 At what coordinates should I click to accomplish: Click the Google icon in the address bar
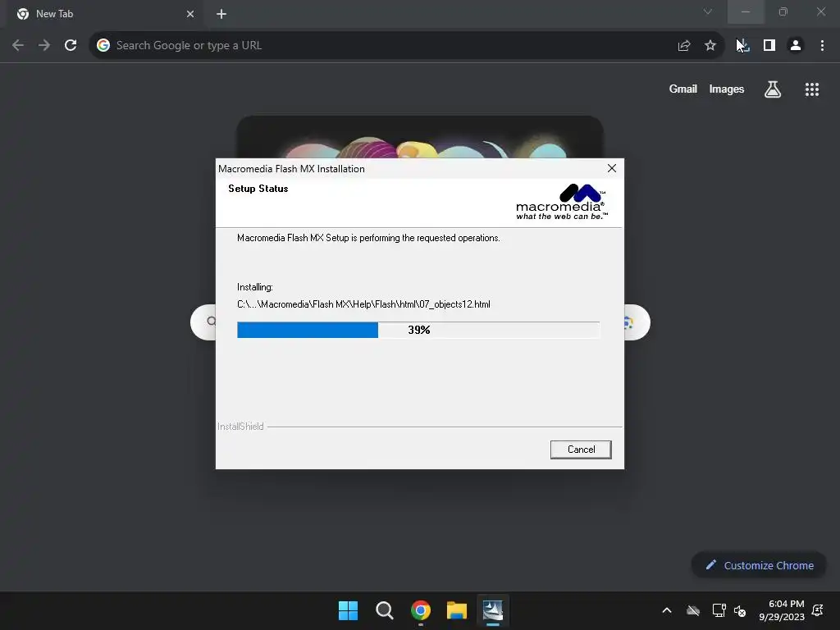point(103,46)
